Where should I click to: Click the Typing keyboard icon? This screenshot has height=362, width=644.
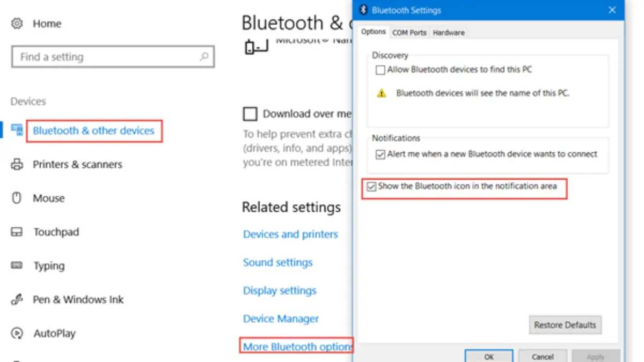tap(17, 265)
